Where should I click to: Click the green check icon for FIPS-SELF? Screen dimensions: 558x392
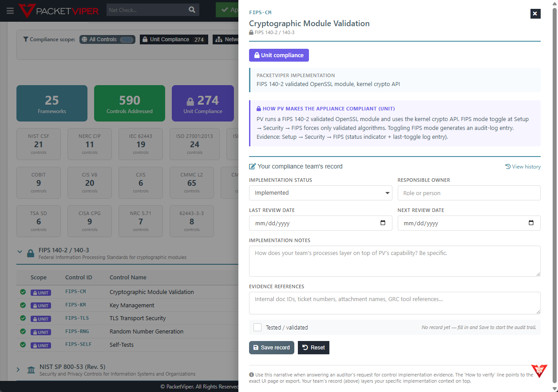(23, 345)
